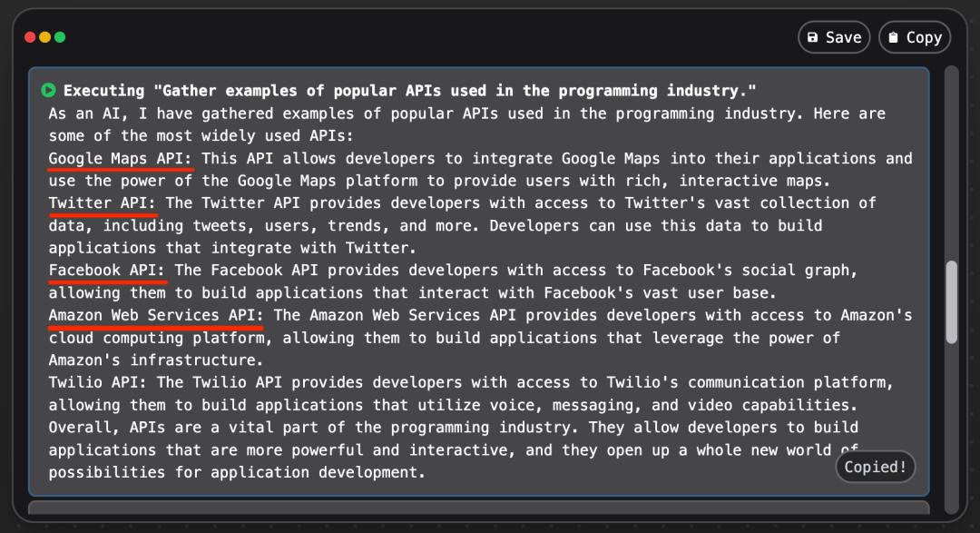Viewport: 980px width, 533px height.
Task: Click the underlined text "Twitter API:"
Action: coord(103,203)
